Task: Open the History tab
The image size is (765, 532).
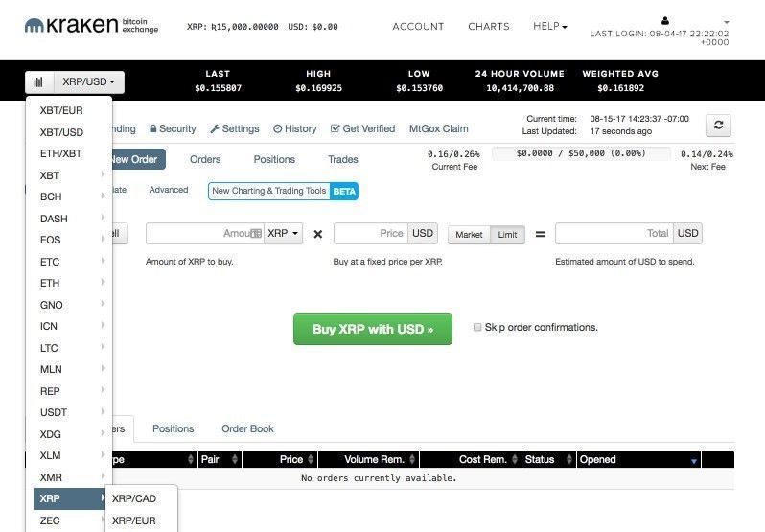Action: pos(294,128)
